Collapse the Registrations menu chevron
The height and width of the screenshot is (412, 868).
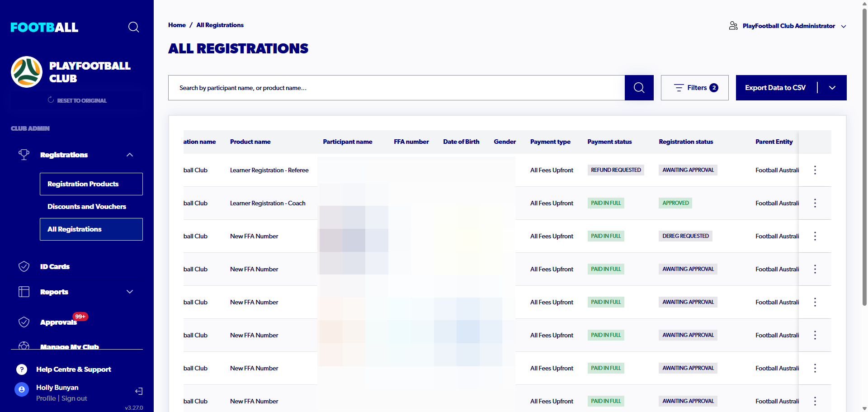click(130, 155)
